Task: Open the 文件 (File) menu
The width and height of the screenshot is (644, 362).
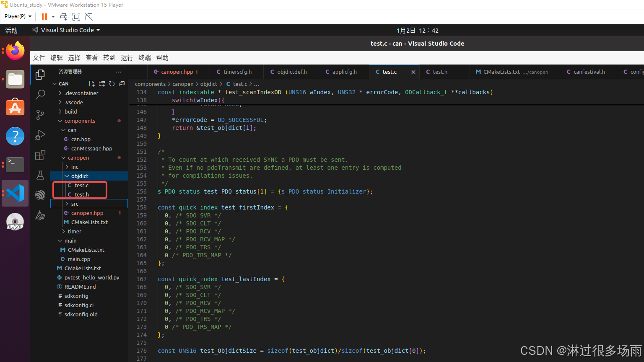Action: 39,58
